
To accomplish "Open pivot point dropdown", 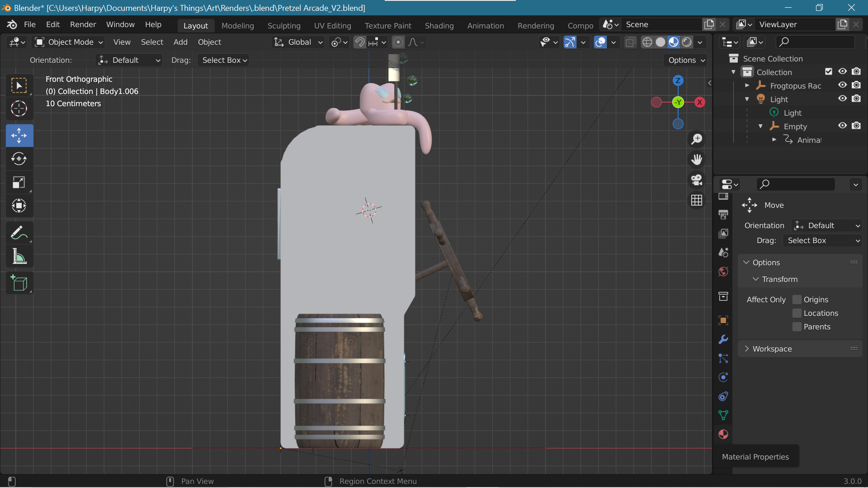I will click(x=340, y=42).
